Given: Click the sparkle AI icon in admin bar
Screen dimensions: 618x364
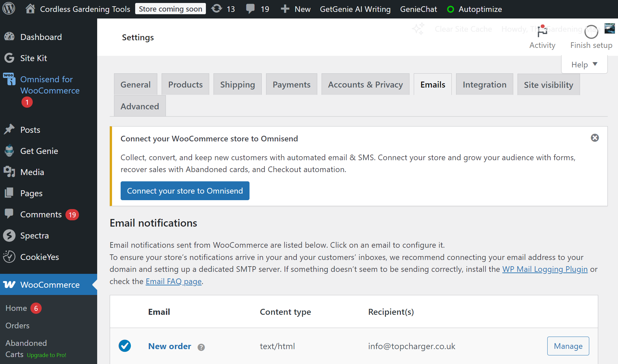Looking at the screenshot, I should pyautogui.click(x=418, y=29).
